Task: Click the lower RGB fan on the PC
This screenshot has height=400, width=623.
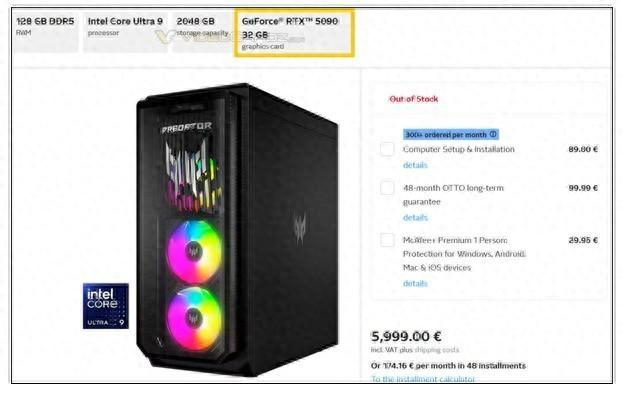Action: pos(195,319)
